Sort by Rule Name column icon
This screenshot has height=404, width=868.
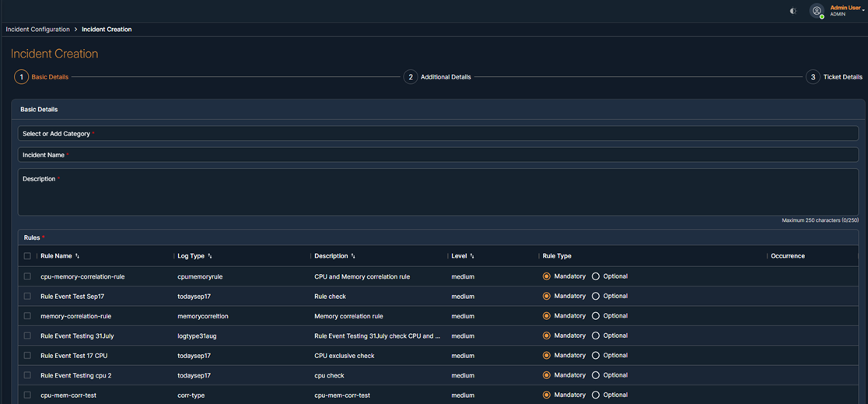click(77, 256)
